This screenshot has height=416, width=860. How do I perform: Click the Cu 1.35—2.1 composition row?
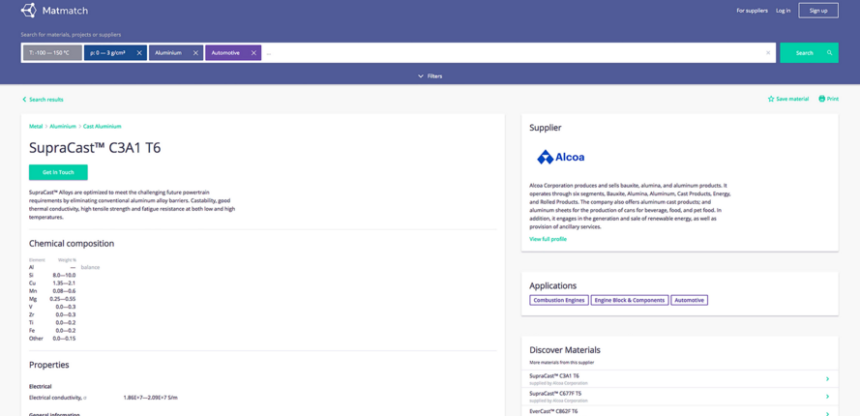[53, 283]
